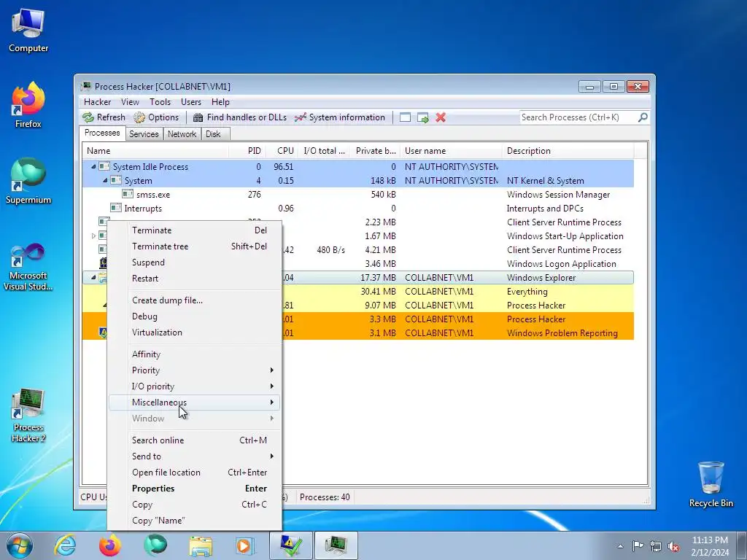
Task: Expand the Priority submenu
Action: click(x=194, y=370)
